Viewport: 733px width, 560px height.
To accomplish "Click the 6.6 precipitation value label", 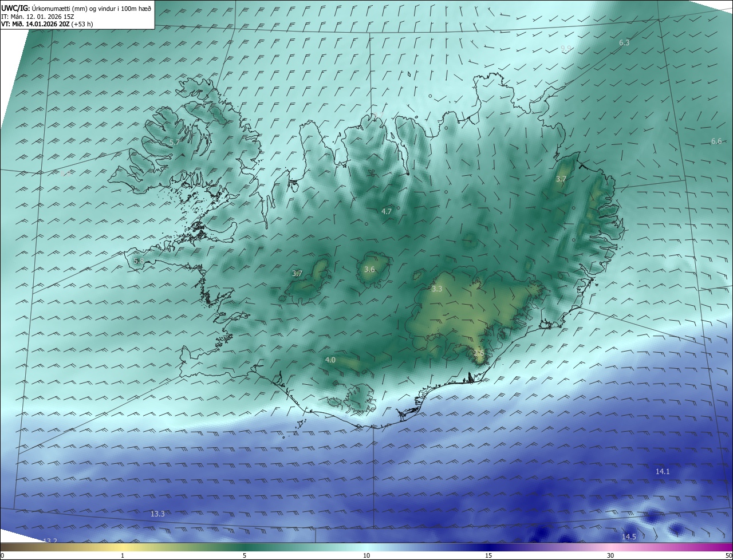I will pyautogui.click(x=716, y=141).
